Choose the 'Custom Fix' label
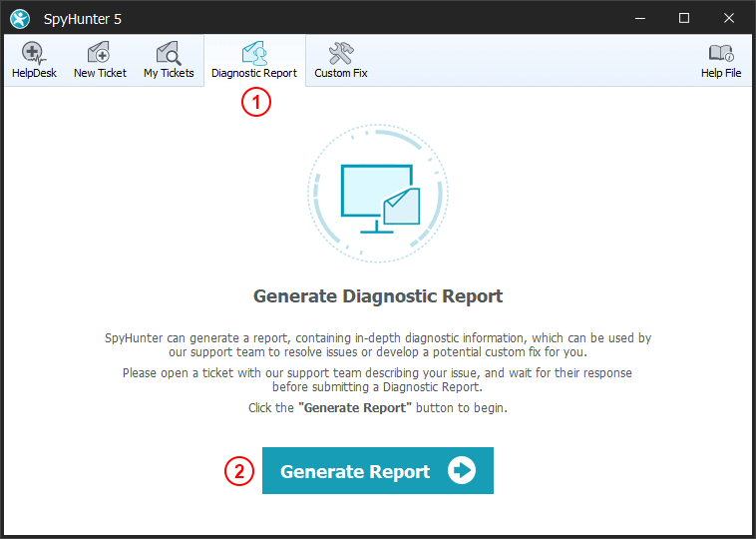The height and width of the screenshot is (539, 756). click(x=341, y=73)
